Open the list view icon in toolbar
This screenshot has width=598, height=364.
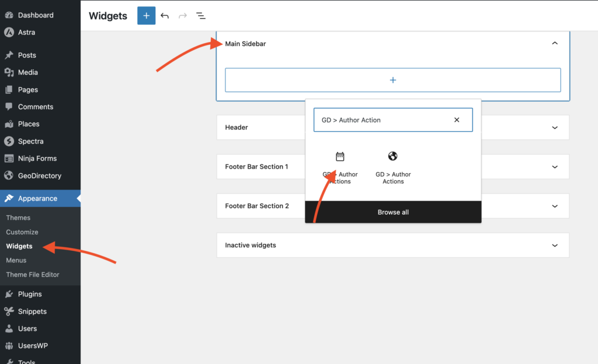click(x=200, y=16)
